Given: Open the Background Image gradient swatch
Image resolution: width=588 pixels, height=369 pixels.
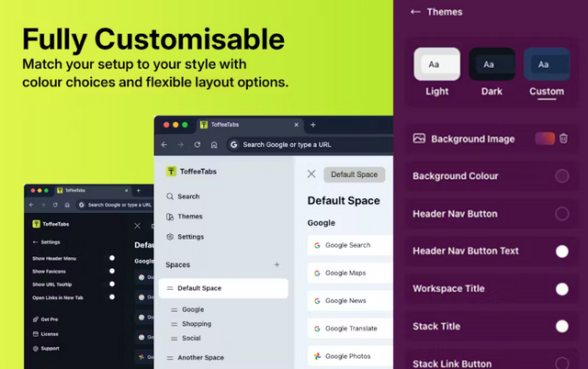Looking at the screenshot, I should (x=545, y=139).
